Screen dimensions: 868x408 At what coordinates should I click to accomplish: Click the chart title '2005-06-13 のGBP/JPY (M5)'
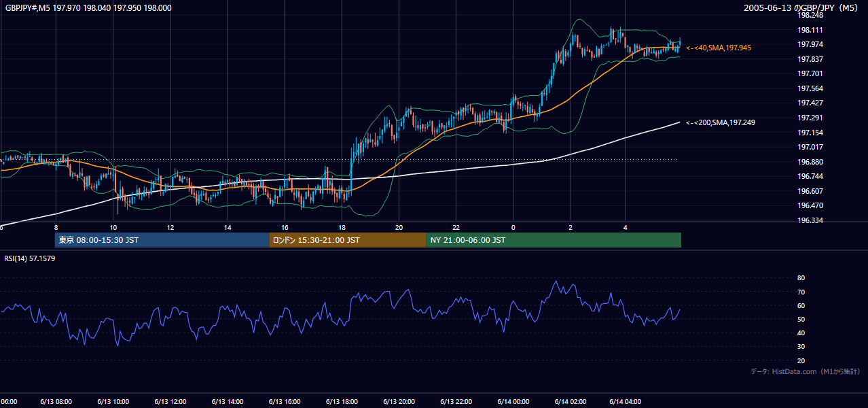click(801, 7)
